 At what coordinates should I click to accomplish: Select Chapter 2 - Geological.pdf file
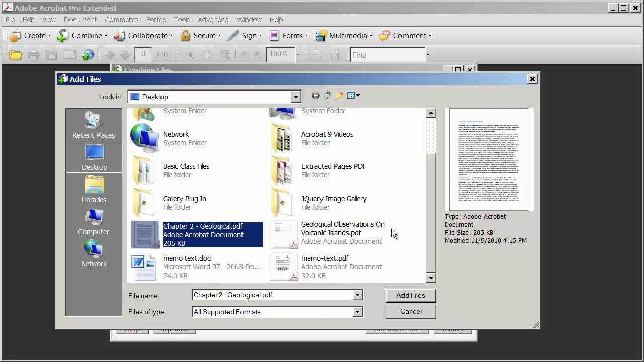197,235
